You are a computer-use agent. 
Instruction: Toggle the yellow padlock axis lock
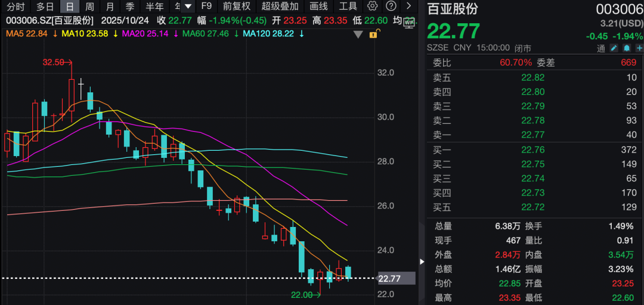(373, 34)
